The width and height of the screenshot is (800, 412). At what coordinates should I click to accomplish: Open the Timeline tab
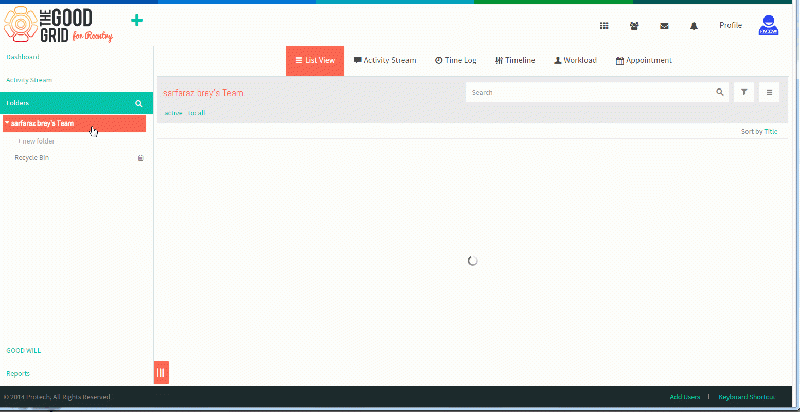coord(515,61)
